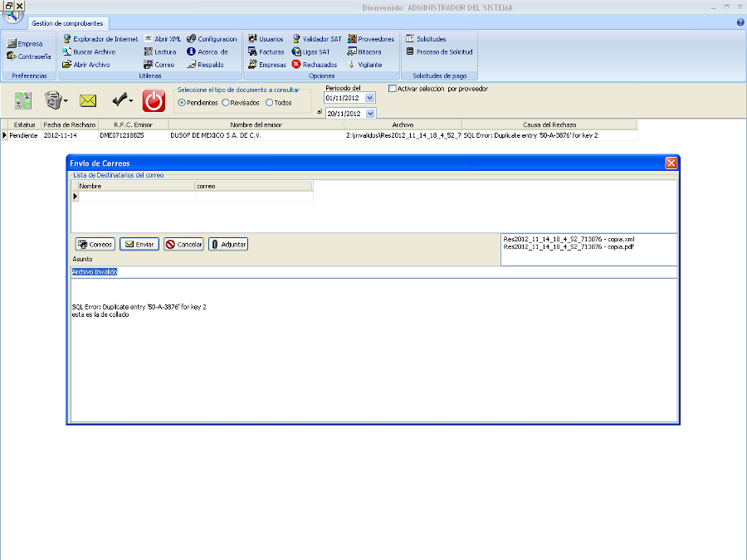Click the green refresh icon in toolbar
This screenshot has width=747, height=560.
(23, 101)
